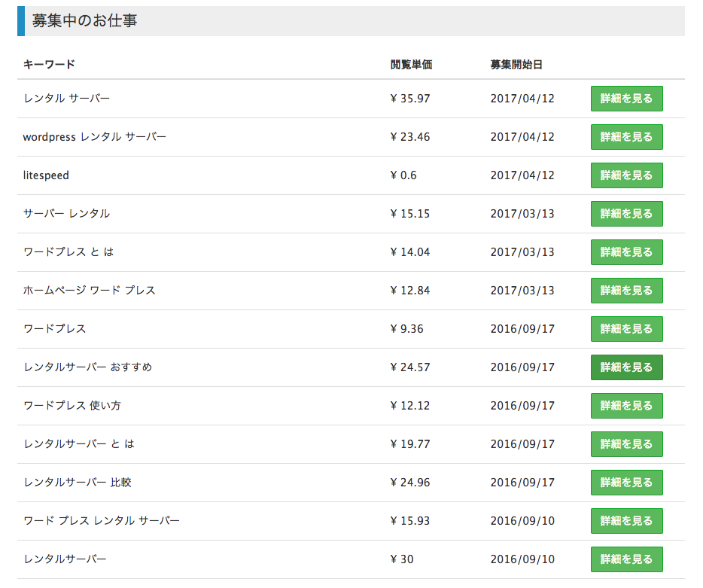Click price ¥ 23.46

pos(409,137)
